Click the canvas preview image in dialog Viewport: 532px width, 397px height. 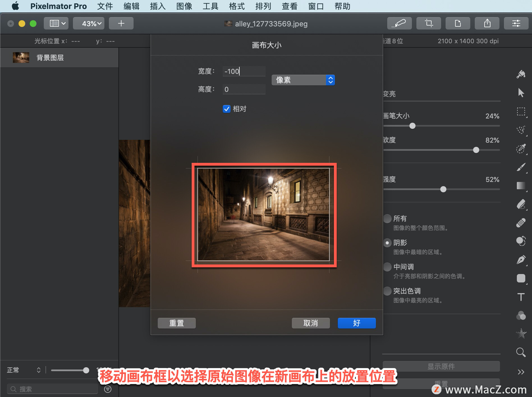[263, 215]
